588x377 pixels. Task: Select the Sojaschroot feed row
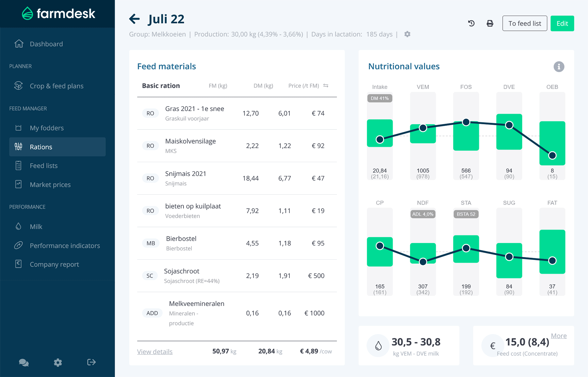click(237, 276)
